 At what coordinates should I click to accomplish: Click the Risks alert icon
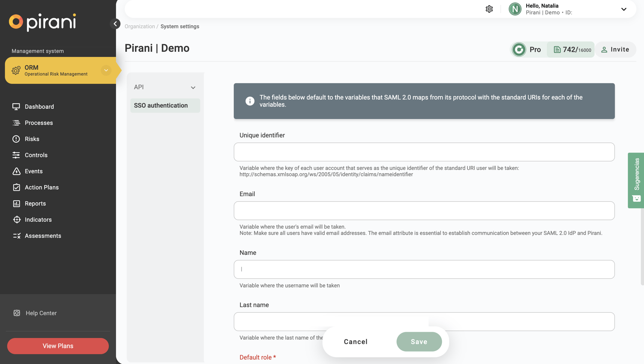click(x=16, y=139)
